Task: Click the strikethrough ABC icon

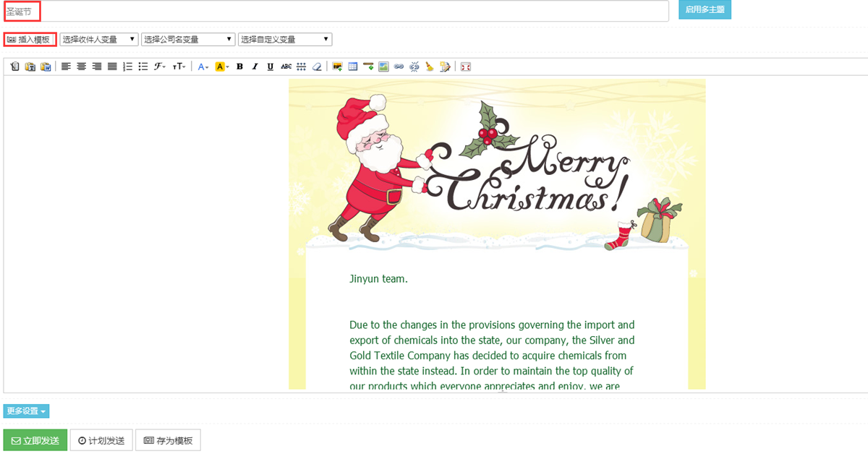Action: point(286,67)
